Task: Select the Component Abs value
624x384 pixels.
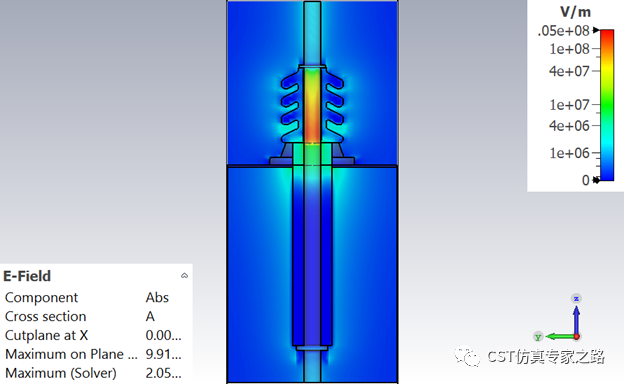Action: [x=157, y=298]
